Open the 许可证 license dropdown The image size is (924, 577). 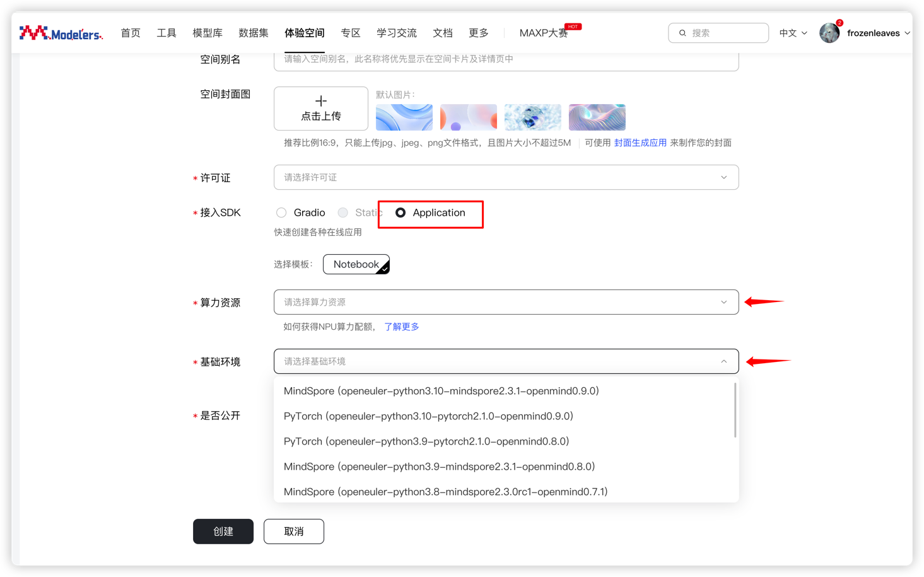pos(506,177)
